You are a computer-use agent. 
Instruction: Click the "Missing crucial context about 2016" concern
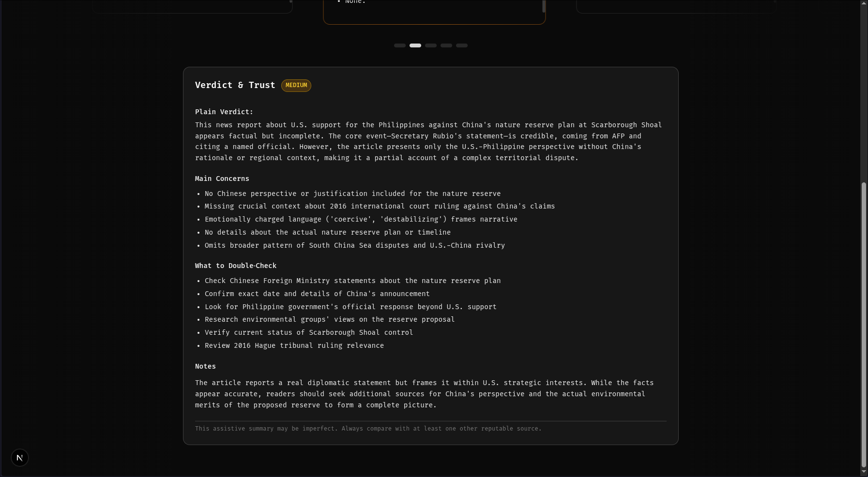click(380, 206)
